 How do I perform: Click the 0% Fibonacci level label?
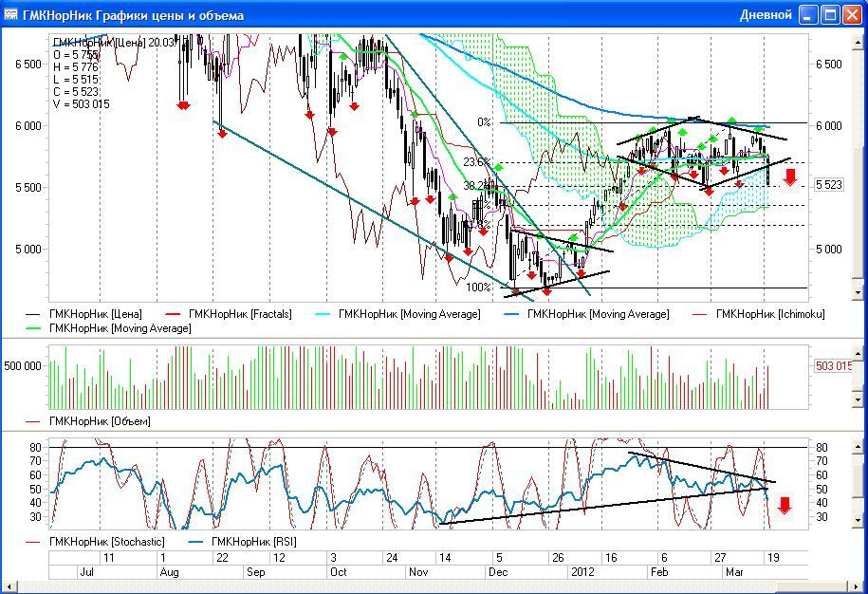[485, 122]
